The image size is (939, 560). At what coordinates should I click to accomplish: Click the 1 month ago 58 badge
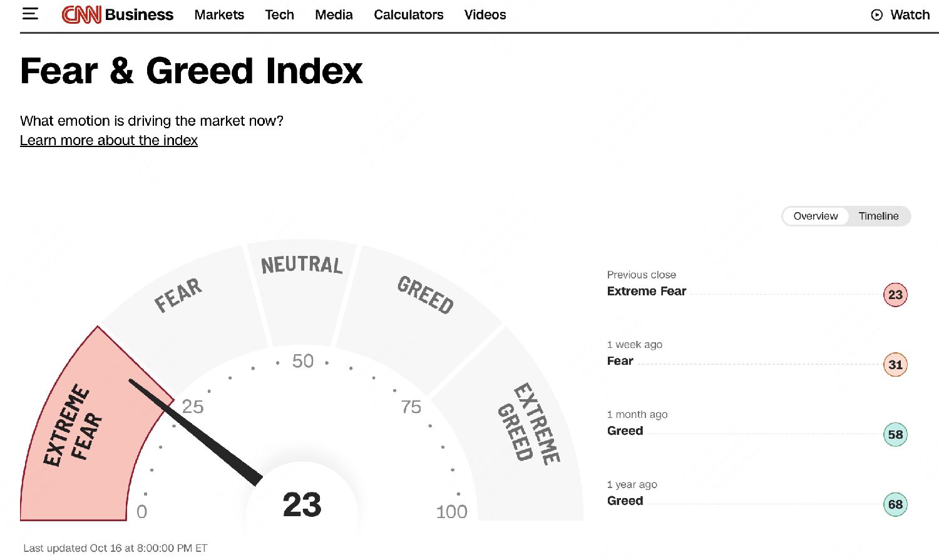click(x=895, y=435)
